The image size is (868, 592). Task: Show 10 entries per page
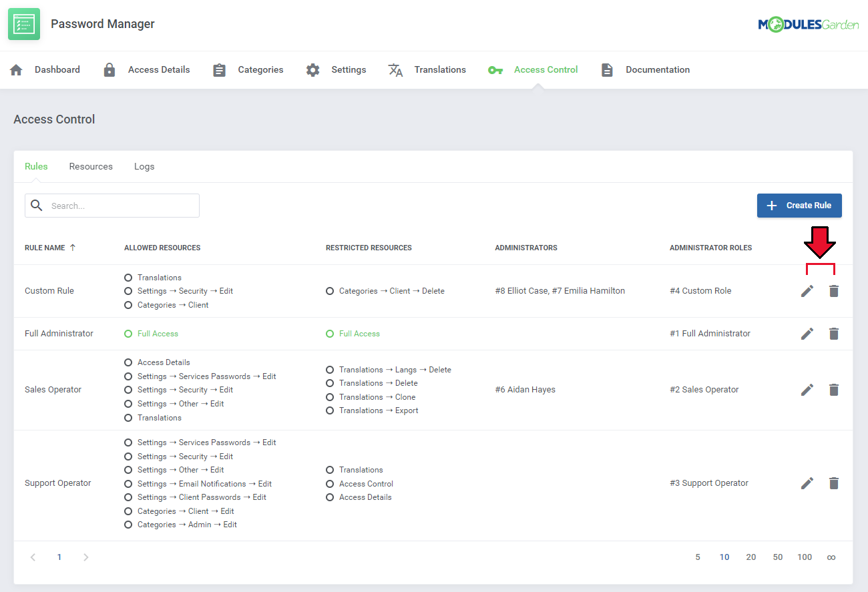point(724,557)
